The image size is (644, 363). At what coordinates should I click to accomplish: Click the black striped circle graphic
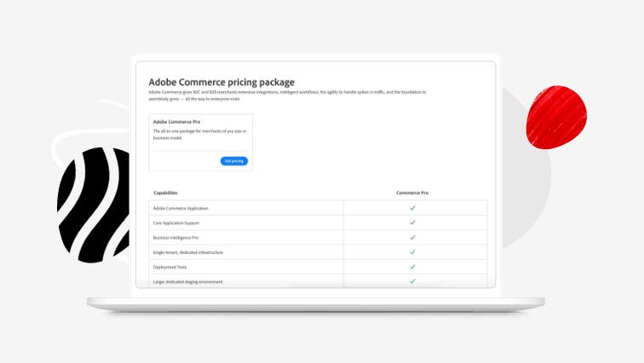(x=94, y=205)
